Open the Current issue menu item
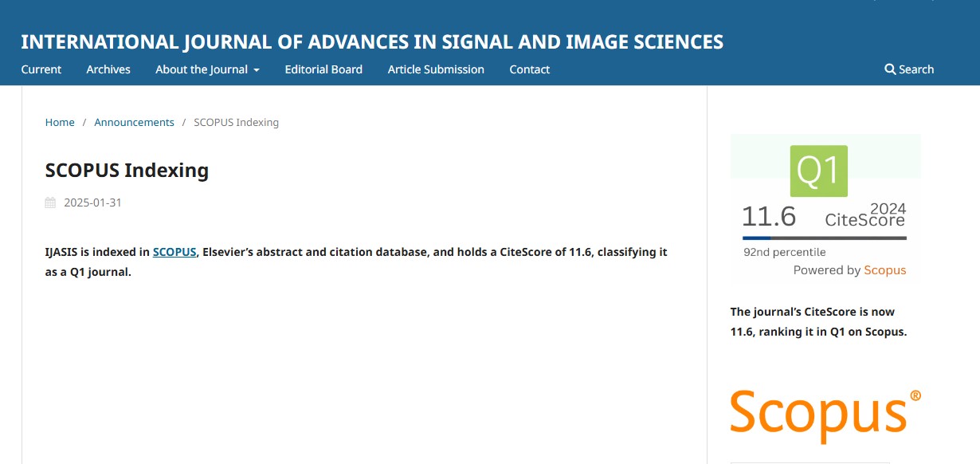This screenshot has width=980, height=464. [x=41, y=69]
